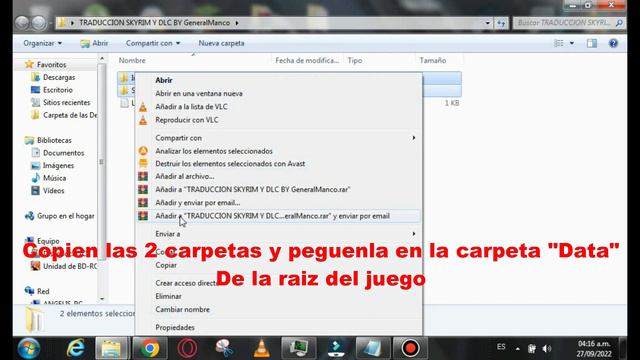The width and height of the screenshot is (640, 360).
Task: Click the change view icon
Action: click(x=559, y=43)
